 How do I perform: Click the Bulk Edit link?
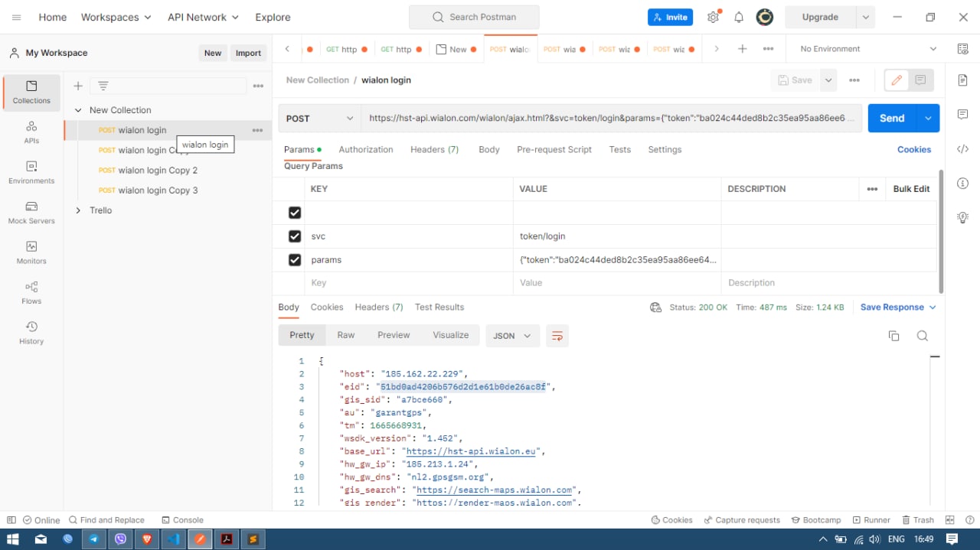[911, 189]
